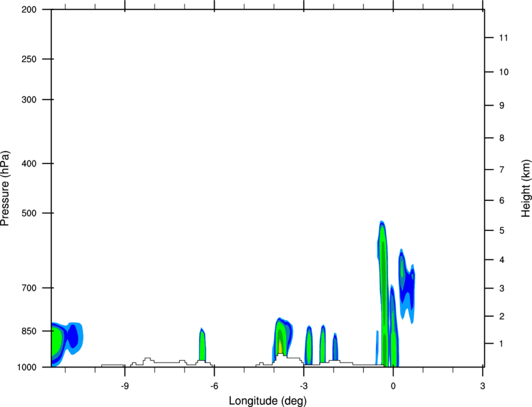This screenshot has width=532, height=407.
Task: Click the 1000 pressure tick label
Action: click(x=27, y=367)
